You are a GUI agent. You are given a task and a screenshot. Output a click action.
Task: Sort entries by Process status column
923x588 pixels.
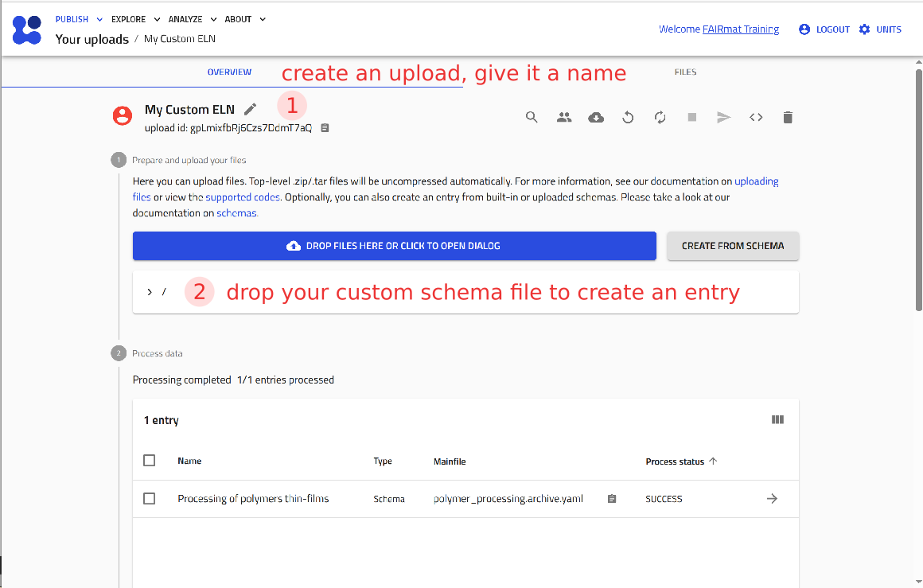coord(676,461)
